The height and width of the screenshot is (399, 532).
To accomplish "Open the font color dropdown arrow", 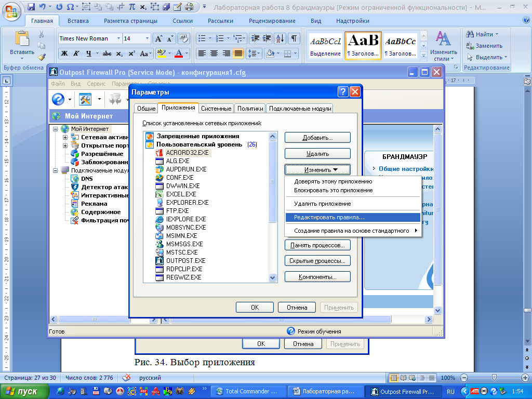I will click(x=187, y=54).
